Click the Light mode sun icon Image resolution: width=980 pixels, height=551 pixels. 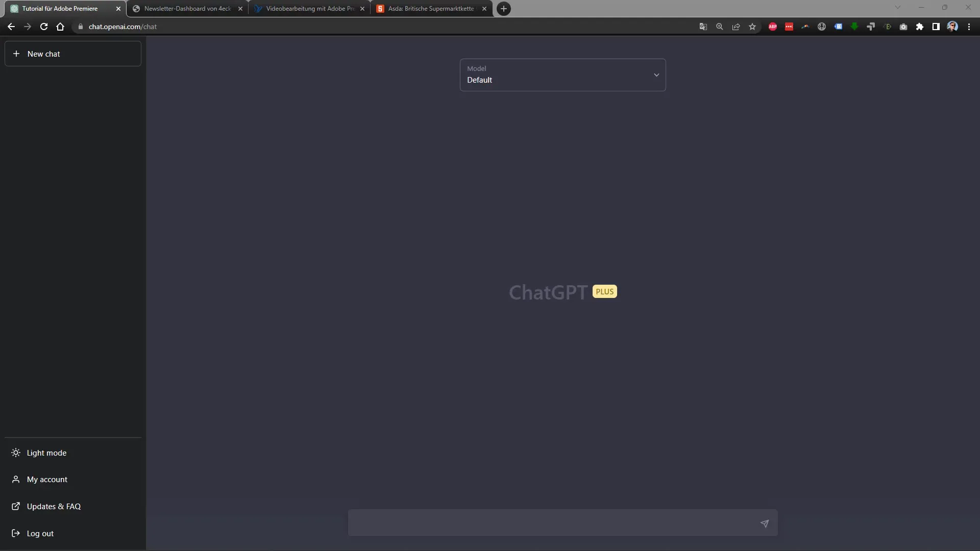(x=15, y=452)
